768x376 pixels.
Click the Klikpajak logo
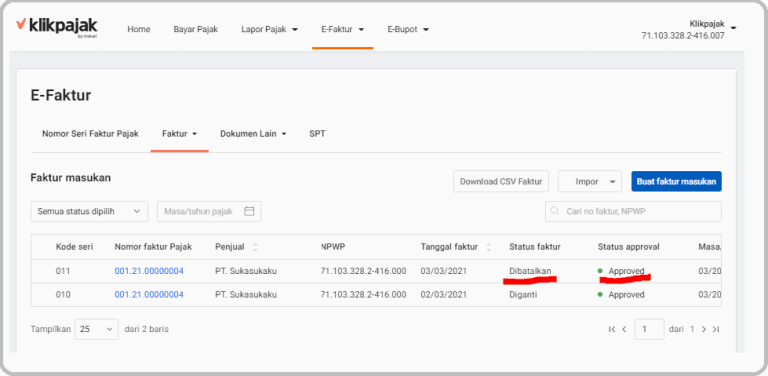56,28
